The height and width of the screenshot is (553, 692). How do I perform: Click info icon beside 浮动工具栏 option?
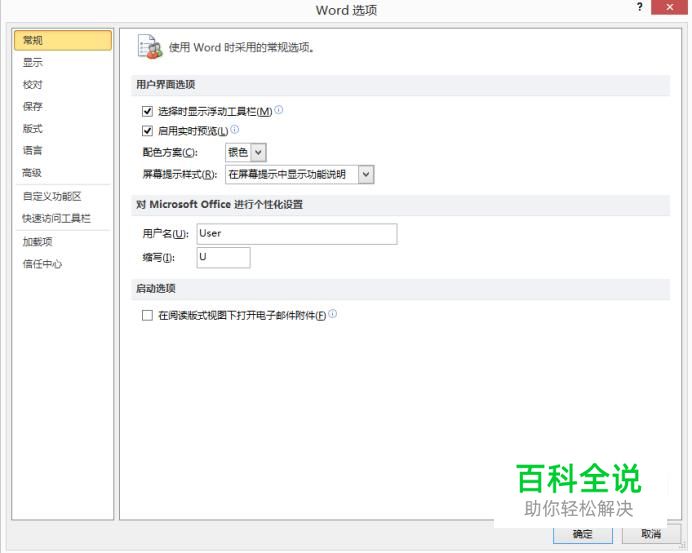[x=278, y=110]
